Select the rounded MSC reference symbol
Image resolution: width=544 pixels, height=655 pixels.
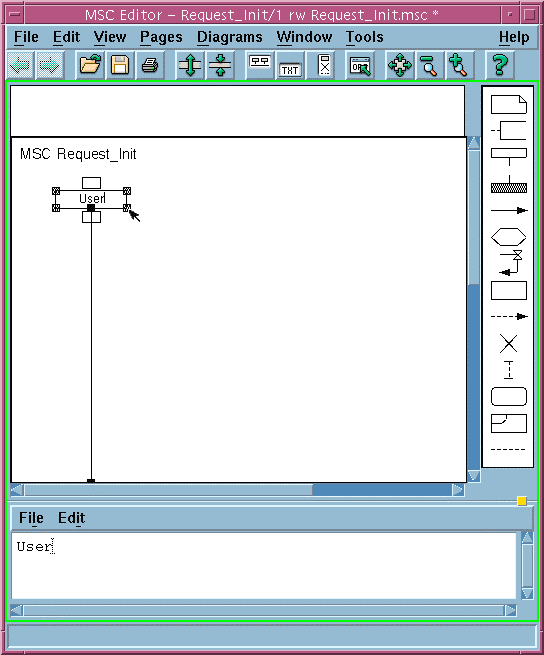[508, 396]
